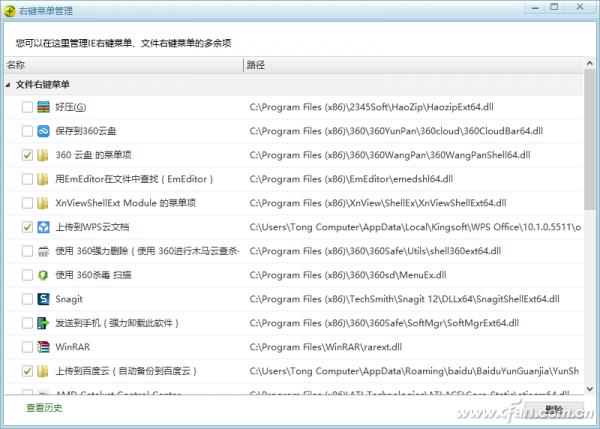Screen dimensions: 600x429
Task: Uncheck the 上传到百度云 checkbox
Action: [27, 371]
